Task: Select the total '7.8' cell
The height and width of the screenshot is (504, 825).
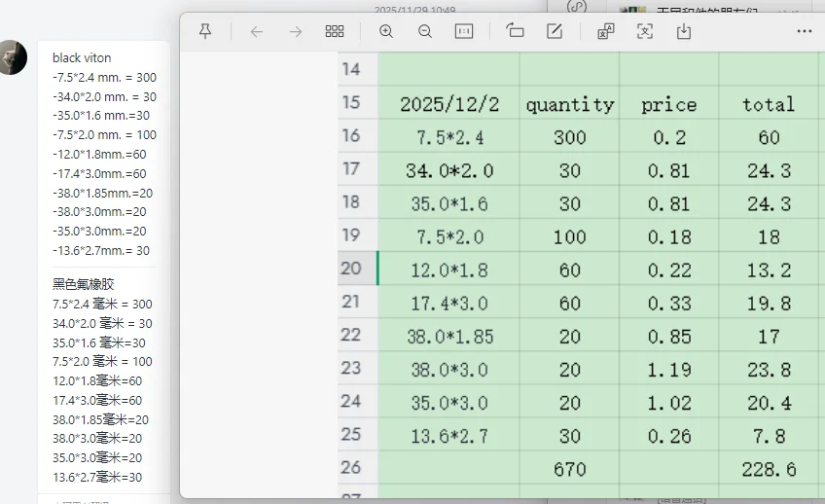Action: [769, 435]
